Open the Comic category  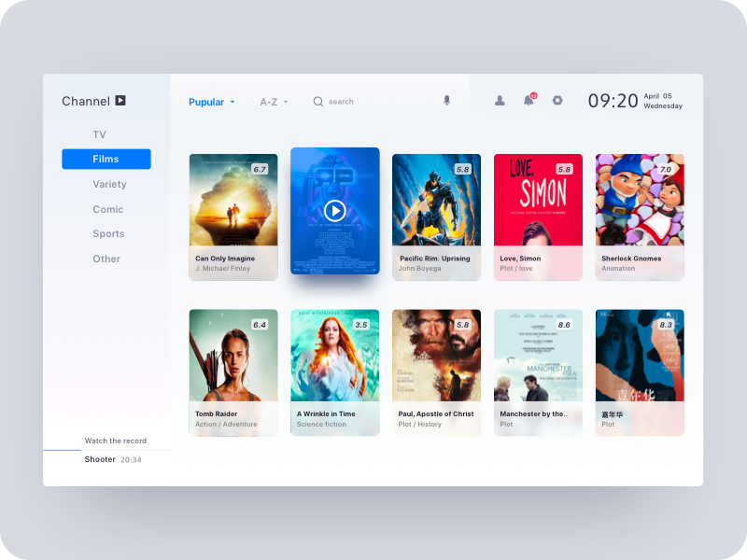pos(107,210)
